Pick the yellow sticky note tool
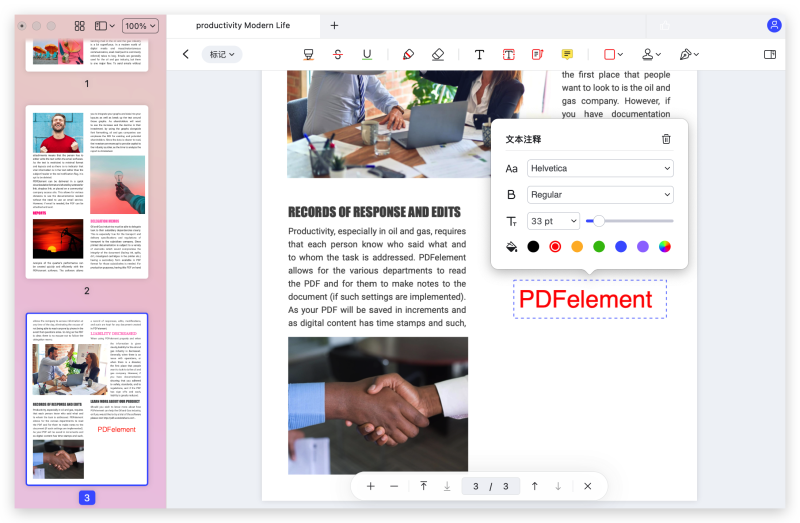 [567, 54]
